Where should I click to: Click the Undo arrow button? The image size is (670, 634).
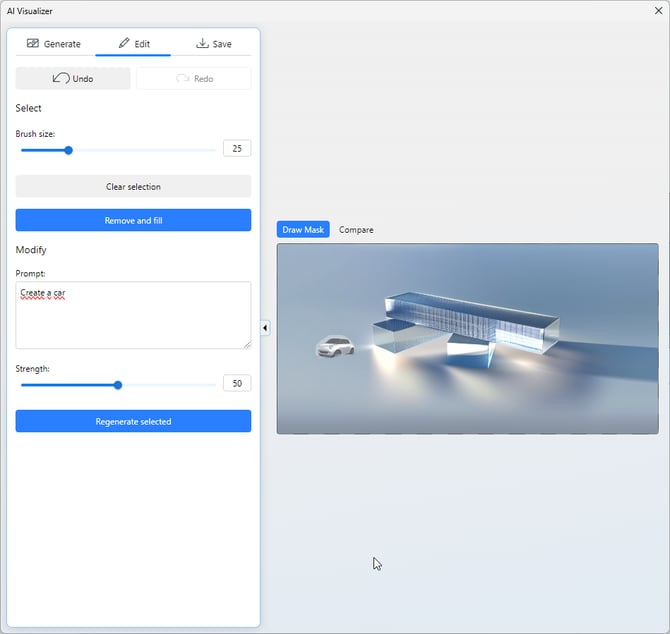(x=73, y=79)
